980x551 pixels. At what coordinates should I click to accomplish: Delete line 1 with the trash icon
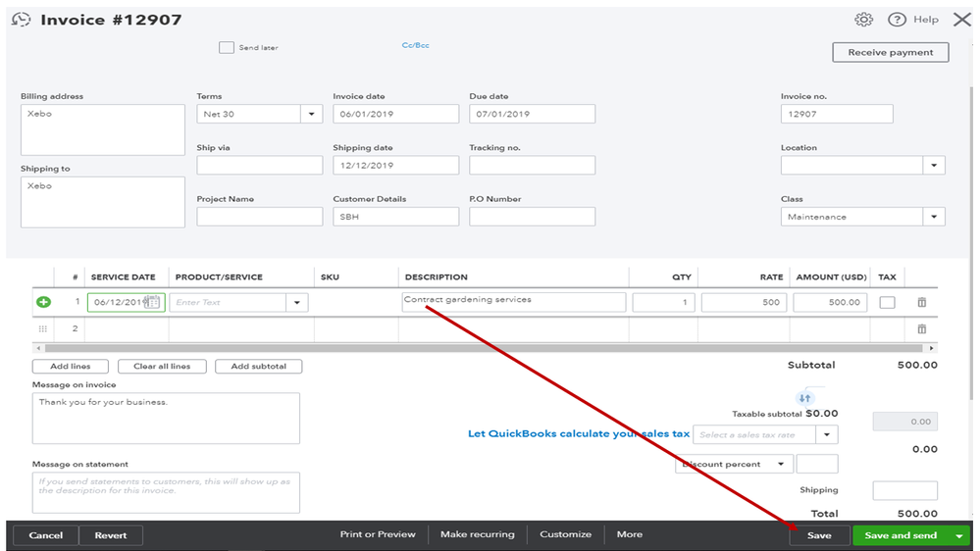coord(921,302)
